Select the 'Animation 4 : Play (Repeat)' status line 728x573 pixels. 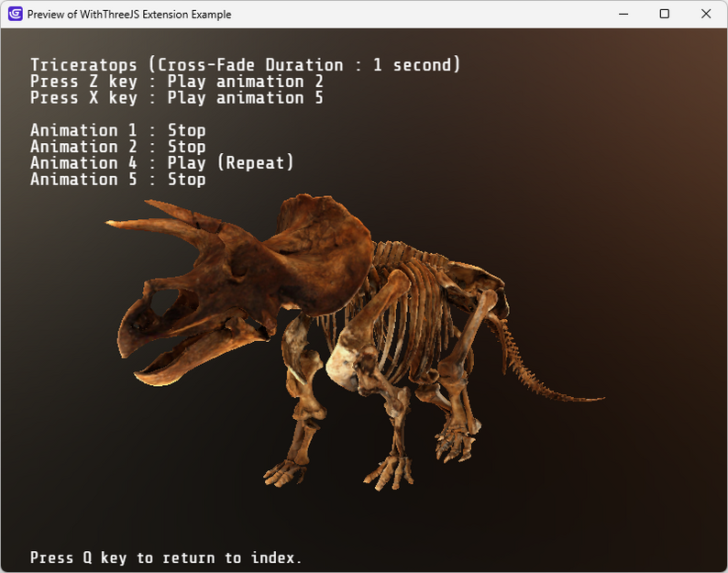pyautogui.click(x=161, y=163)
